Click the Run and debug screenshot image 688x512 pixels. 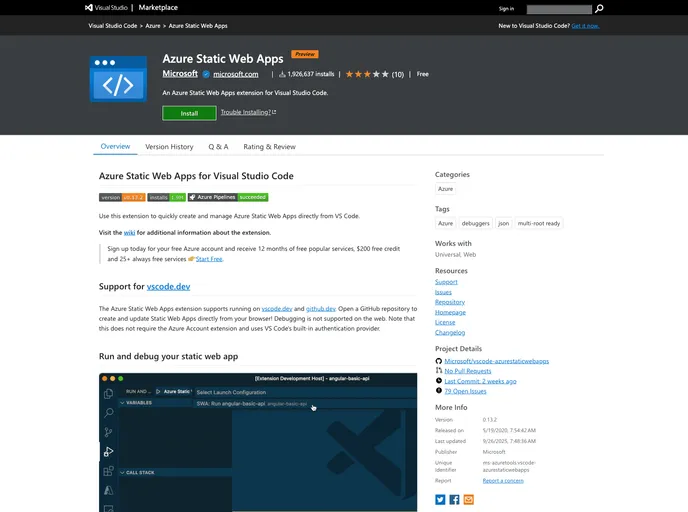(x=258, y=442)
